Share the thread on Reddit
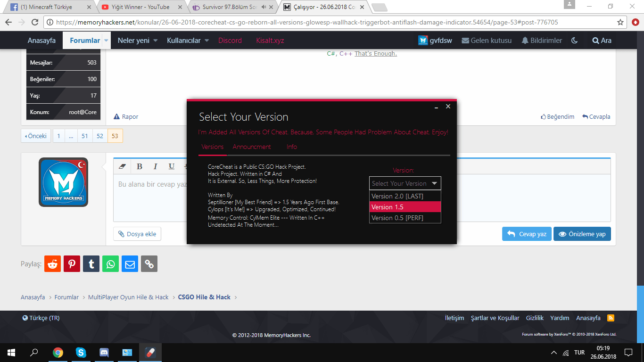Image resolution: width=644 pixels, height=362 pixels. (x=52, y=264)
